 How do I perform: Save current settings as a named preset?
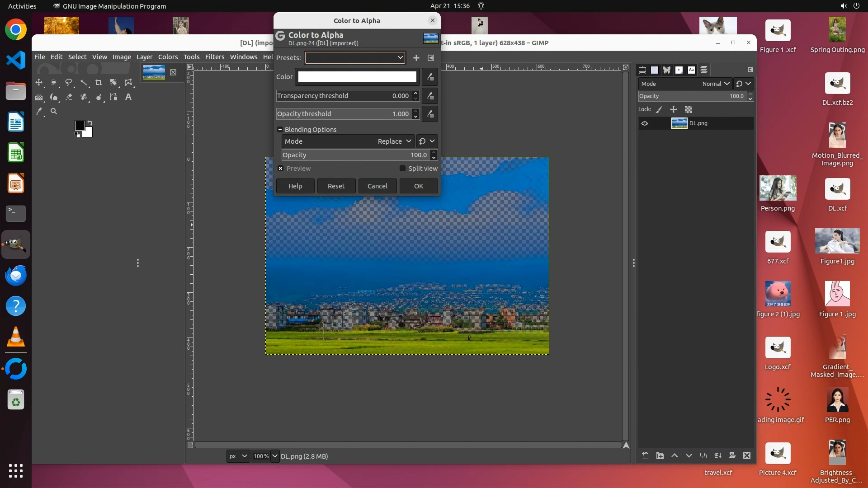coord(416,58)
